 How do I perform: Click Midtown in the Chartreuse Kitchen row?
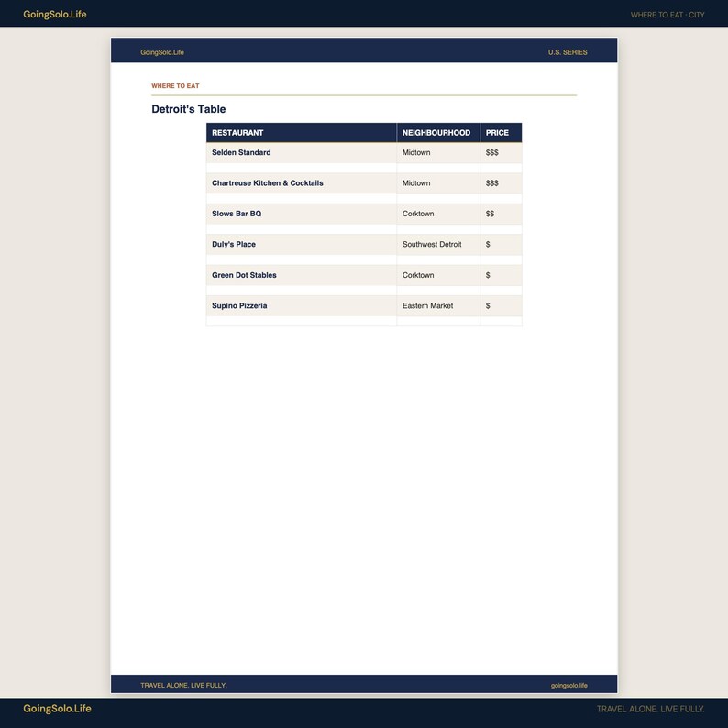tap(416, 183)
